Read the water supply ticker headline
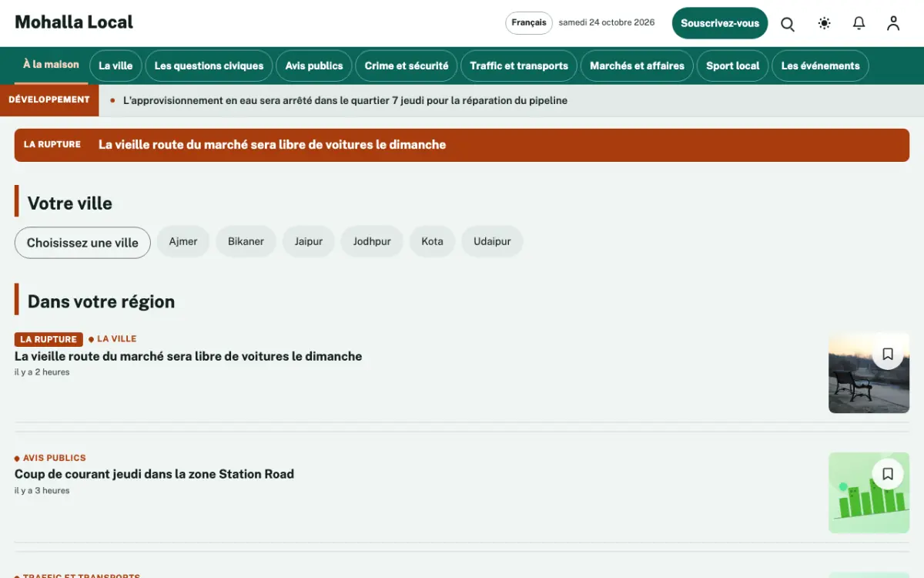The width and height of the screenshot is (924, 578). click(345, 100)
